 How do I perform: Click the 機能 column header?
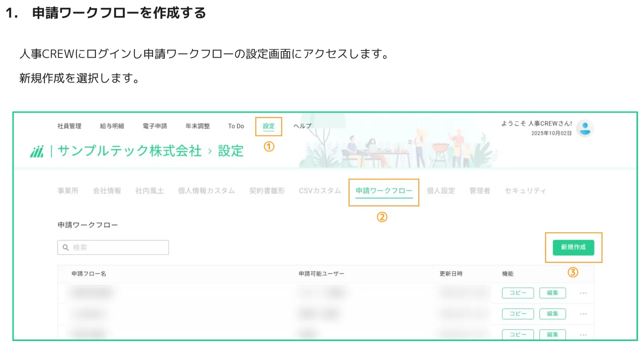(x=508, y=274)
